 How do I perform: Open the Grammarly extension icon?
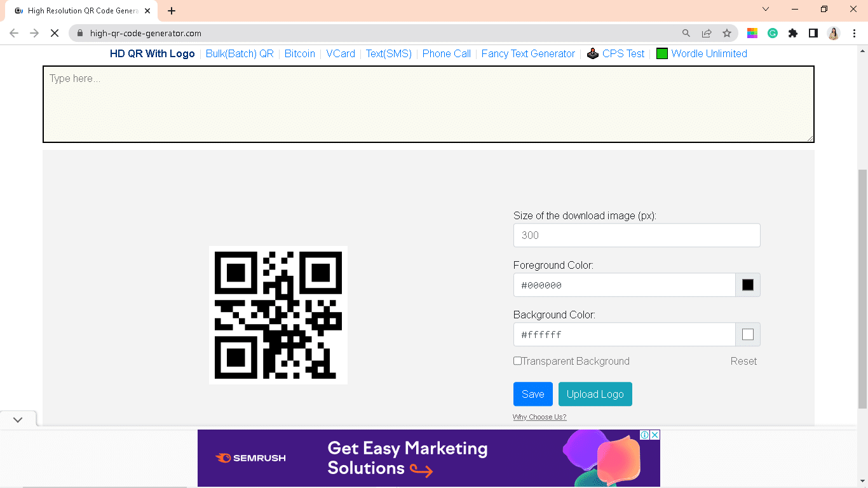click(x=773, y=33)
